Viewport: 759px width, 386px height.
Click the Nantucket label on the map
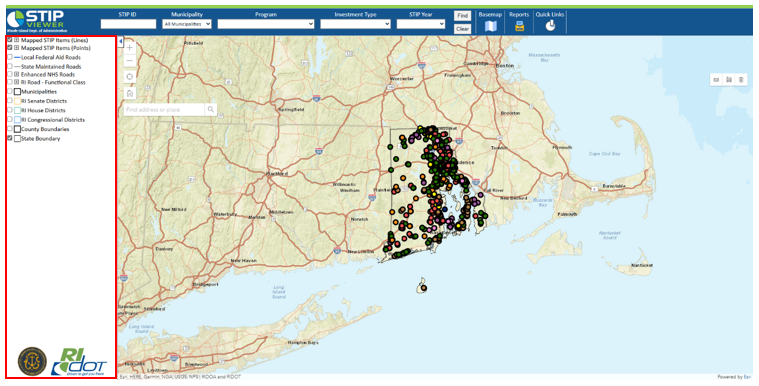point(642,265)
